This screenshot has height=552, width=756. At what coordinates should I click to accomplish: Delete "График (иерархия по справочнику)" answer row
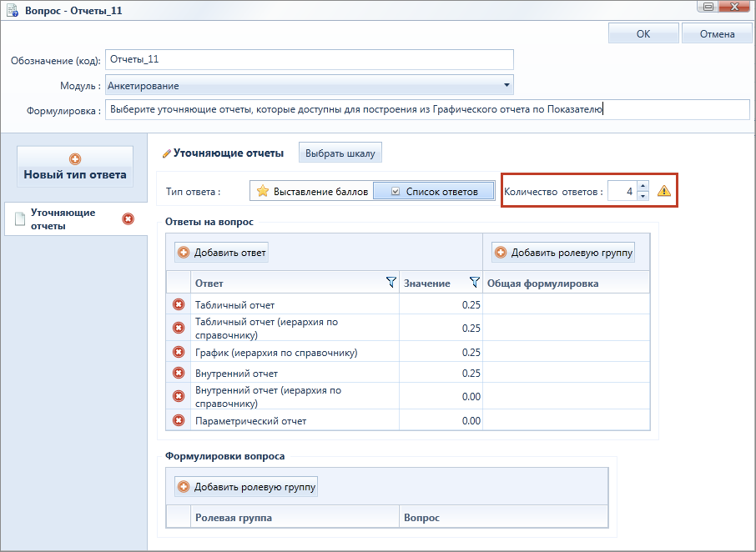point(179,352)
